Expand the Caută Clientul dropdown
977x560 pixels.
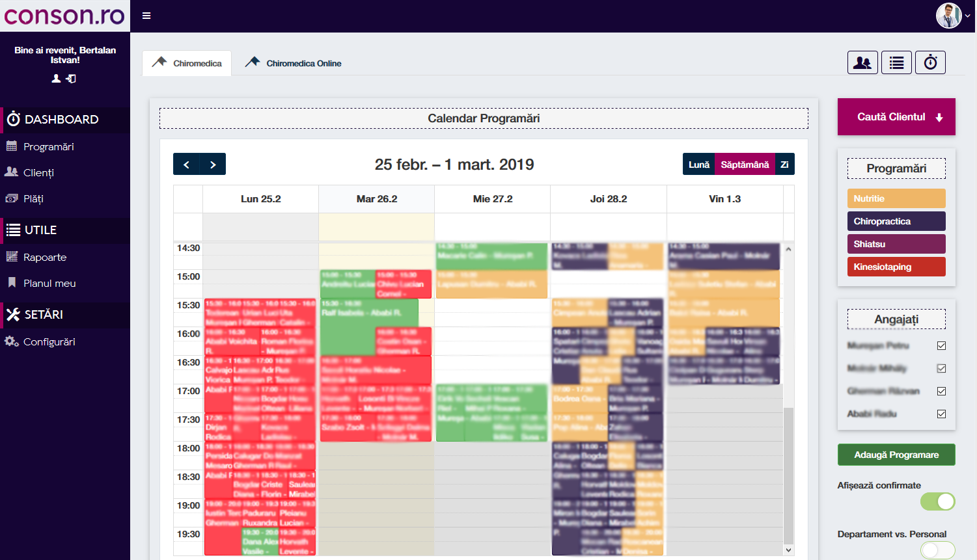896,117
